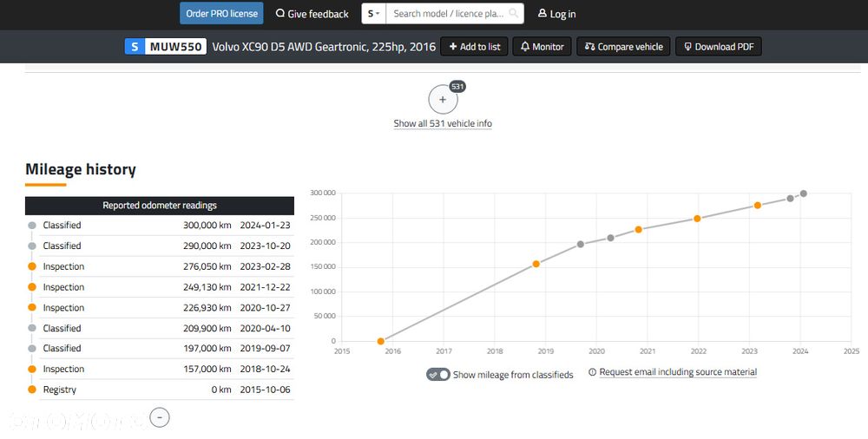Click Log in
Screen dimensions: 868x439
[557, 14]
